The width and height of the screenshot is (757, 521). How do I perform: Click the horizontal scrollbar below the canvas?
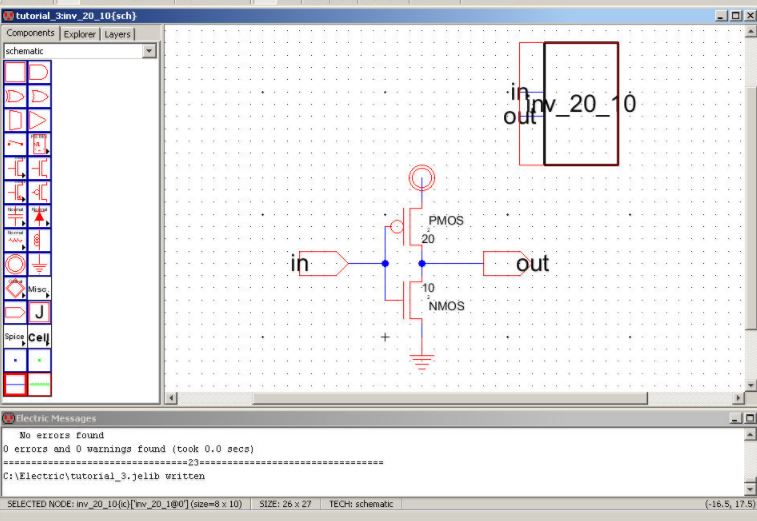point(450,398)
